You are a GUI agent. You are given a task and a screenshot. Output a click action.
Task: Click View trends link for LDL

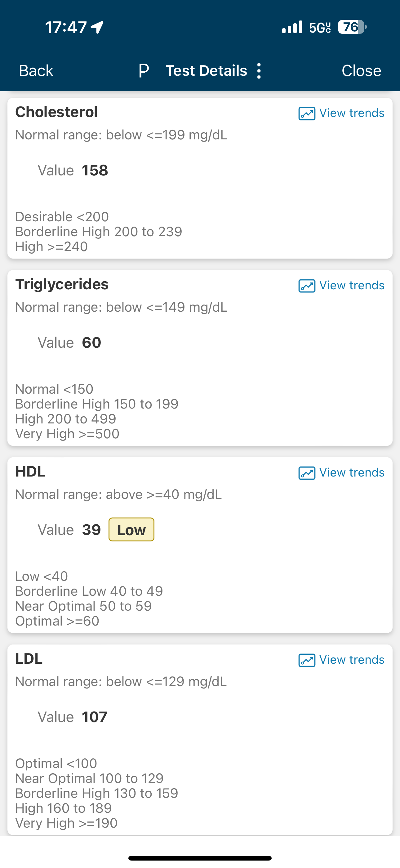(352, 659)
